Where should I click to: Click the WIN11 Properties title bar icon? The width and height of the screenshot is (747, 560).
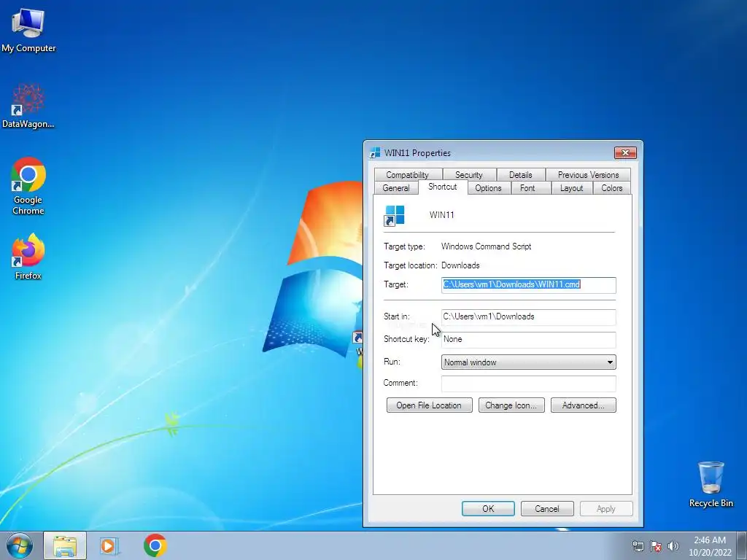click(376, 153)
